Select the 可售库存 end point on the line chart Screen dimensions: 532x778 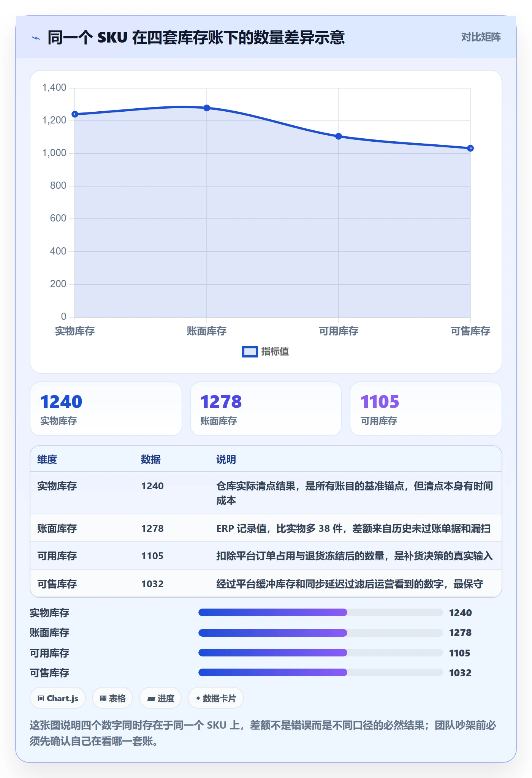coord(470,148)
